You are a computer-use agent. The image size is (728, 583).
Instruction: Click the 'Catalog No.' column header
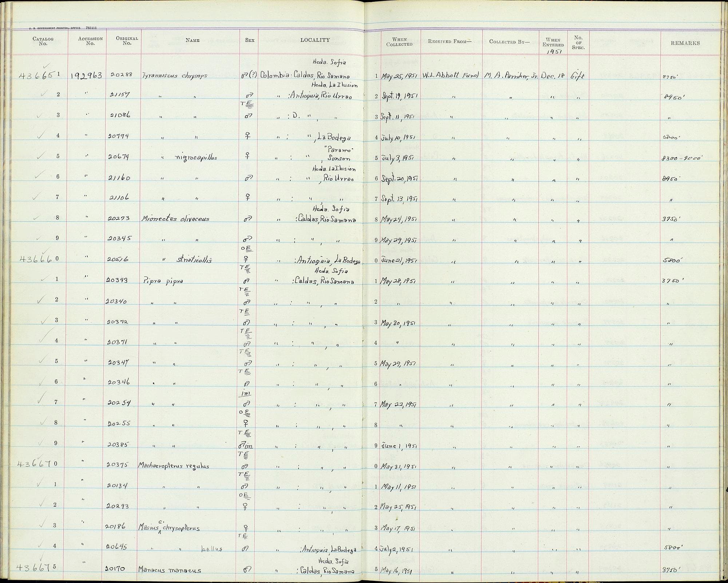(x=43, y=41)
